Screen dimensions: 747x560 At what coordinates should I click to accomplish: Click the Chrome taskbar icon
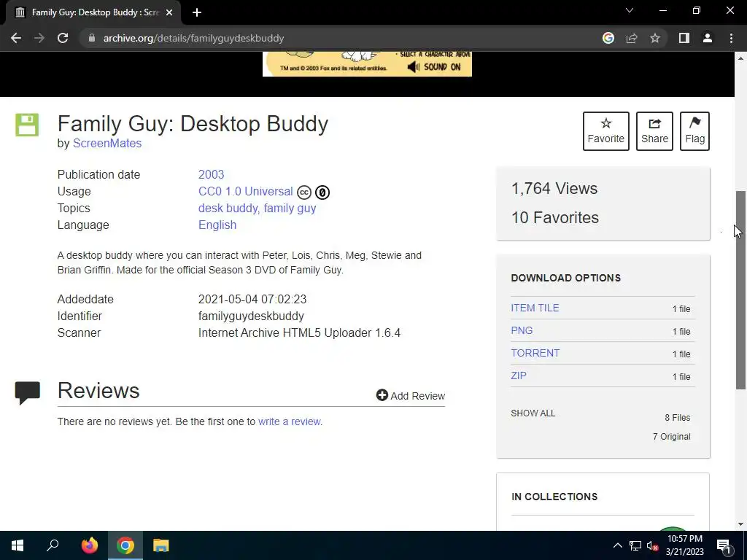click(x=125, y=545)
